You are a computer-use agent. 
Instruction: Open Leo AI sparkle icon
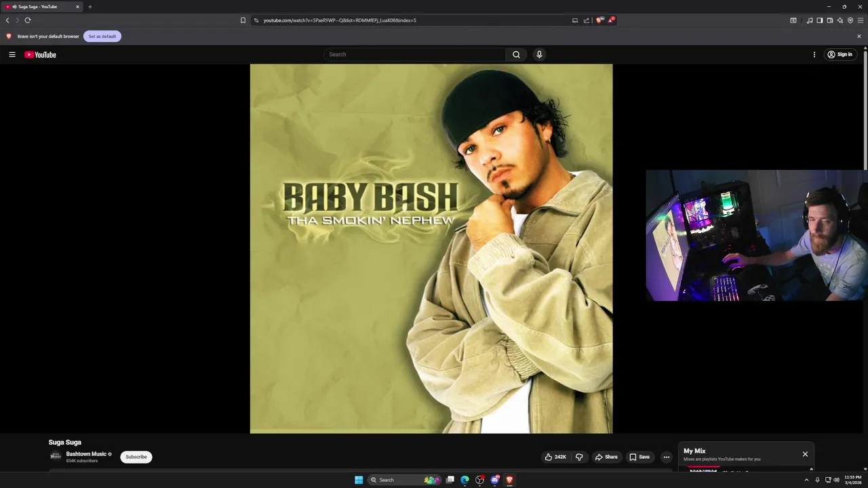point(840,20)
